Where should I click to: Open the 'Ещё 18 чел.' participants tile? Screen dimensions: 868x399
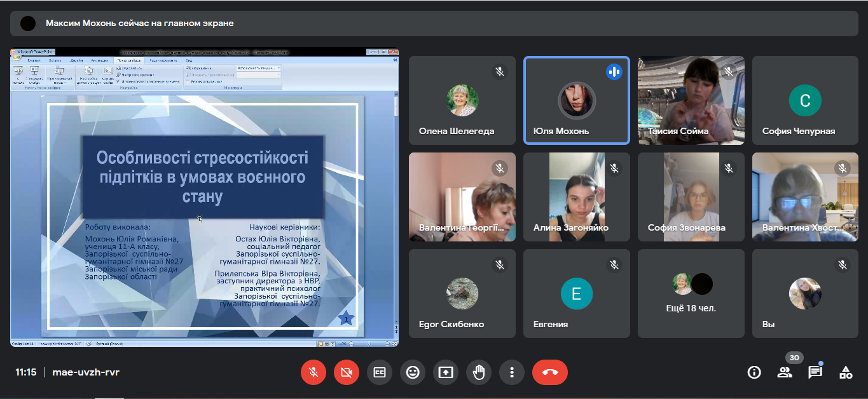[x=691, y=294]
